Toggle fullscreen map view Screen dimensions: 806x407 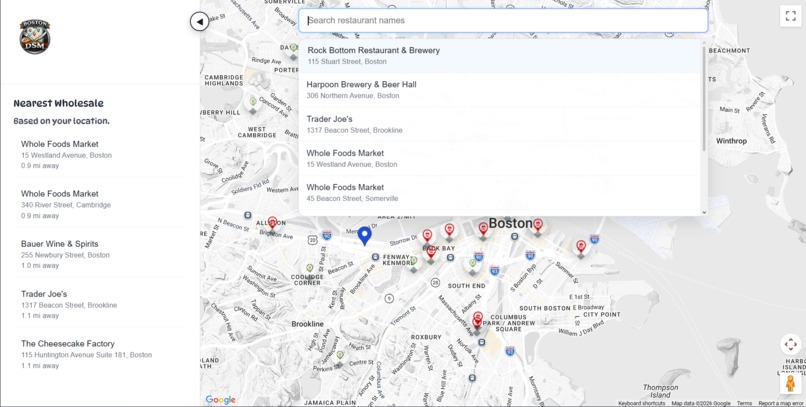pyautogui.click(x=790, y=15)
